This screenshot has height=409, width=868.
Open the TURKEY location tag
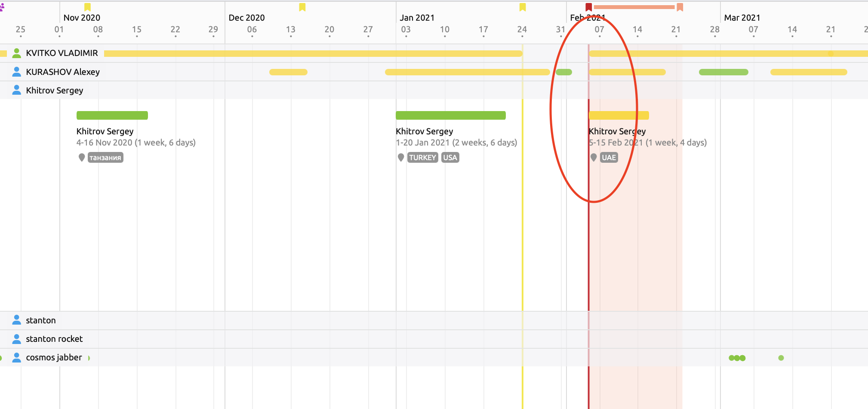(x=422, y=158)
